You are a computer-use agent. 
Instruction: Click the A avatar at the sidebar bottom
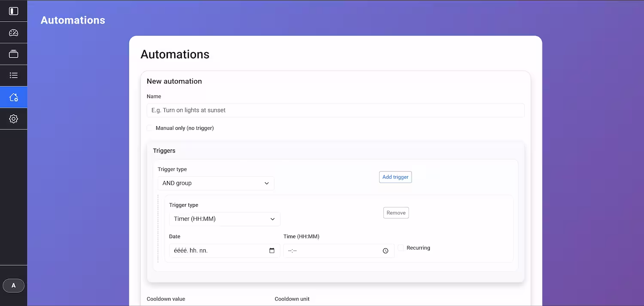13,285
